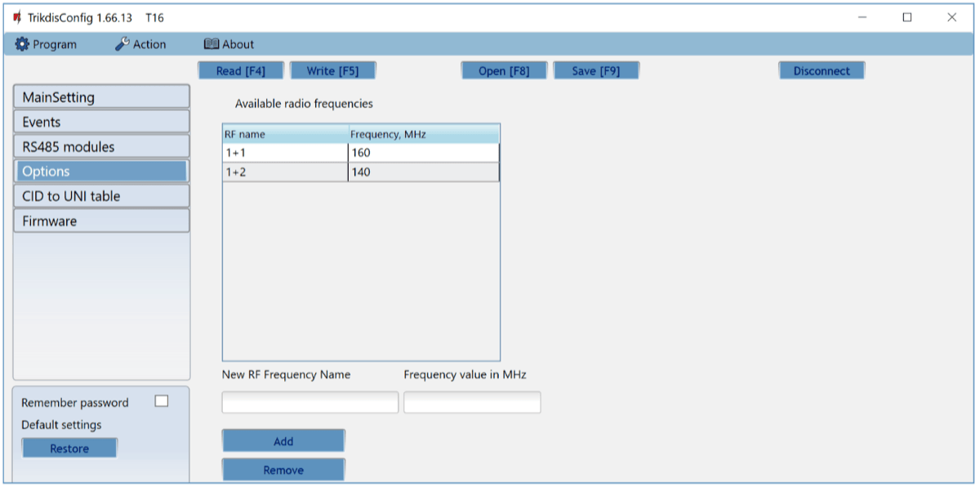Open the Firmware section
The width and height of the screenshot is (980, 487).
click(x=101, y=221)
